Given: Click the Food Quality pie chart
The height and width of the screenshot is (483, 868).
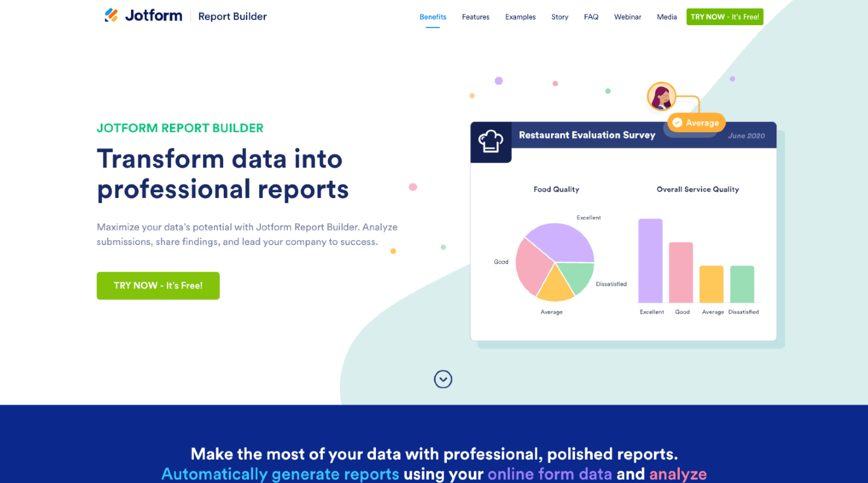Looking at the screenshot, I should tap(555, 261).
